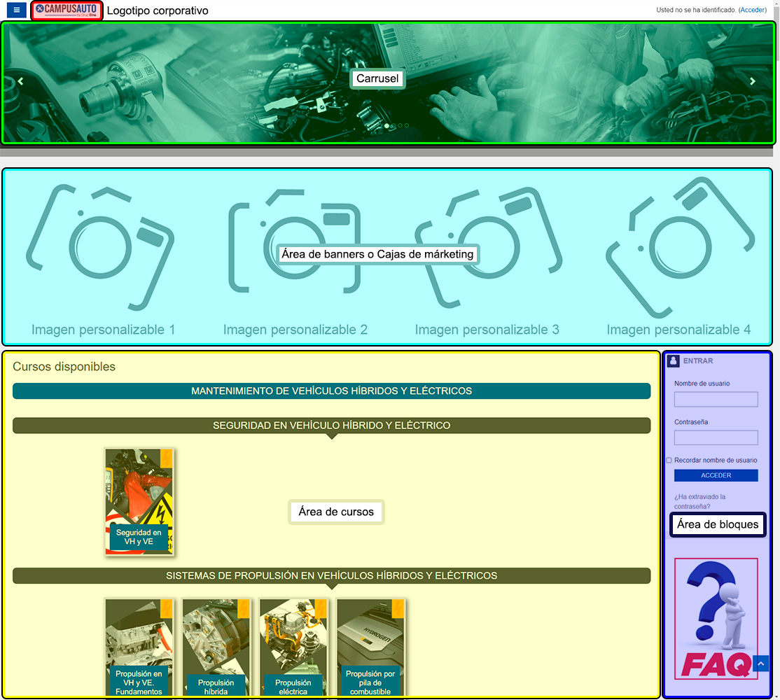Open Propulsión por pila de combustible course
This screenshot has width=780, height=700.
point(370,647)
